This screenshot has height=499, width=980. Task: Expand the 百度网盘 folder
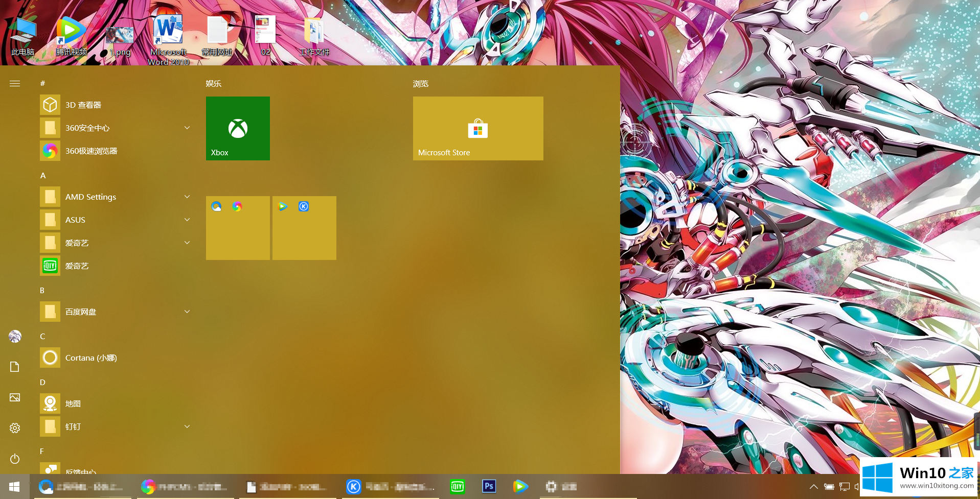click(115, 312)
